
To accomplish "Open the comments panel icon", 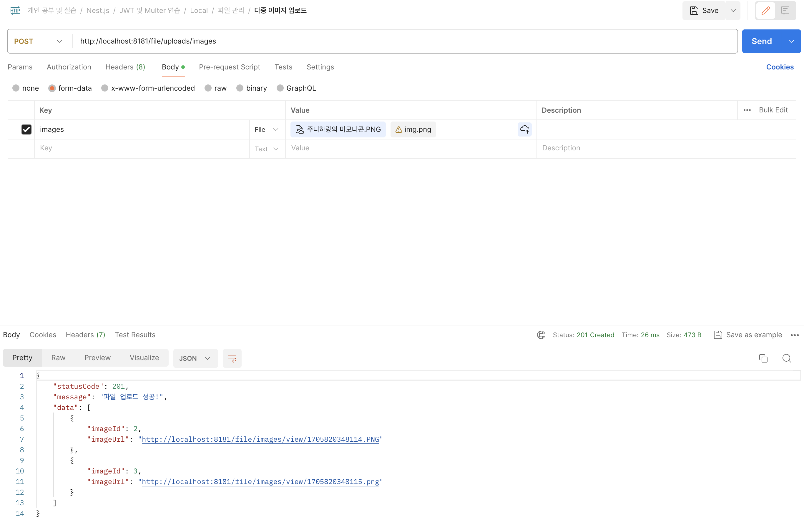I will point(785,11).
